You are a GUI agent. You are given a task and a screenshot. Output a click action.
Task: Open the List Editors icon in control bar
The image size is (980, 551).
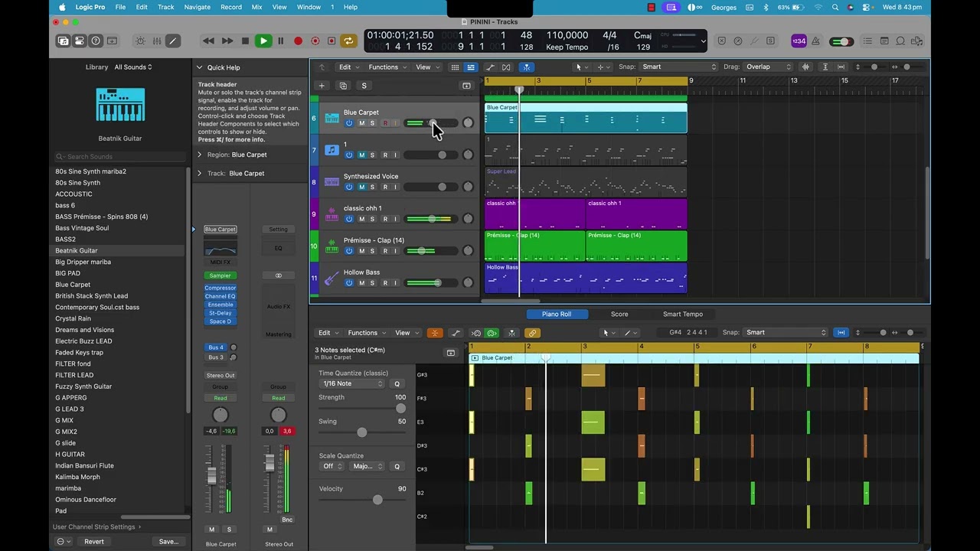[x=867, y=41]
